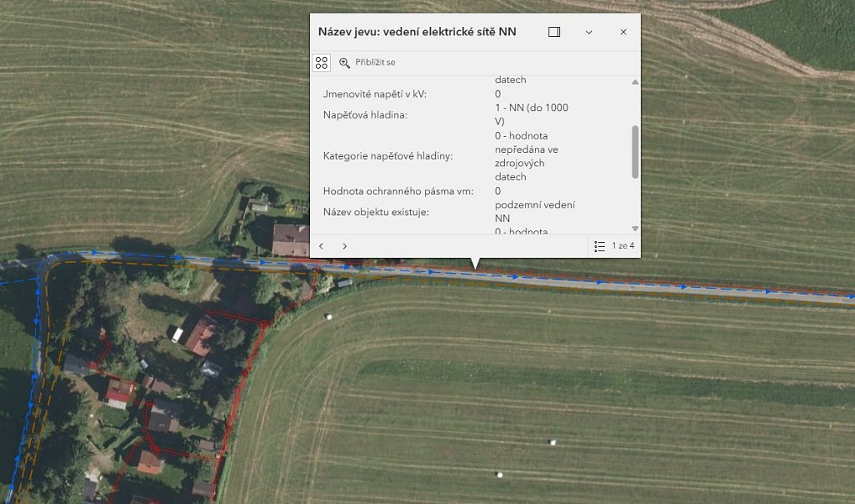This screenshot has height=504, width=855.
Task: Open the feature list '1 ze 4'
Action: click(615, 246)
